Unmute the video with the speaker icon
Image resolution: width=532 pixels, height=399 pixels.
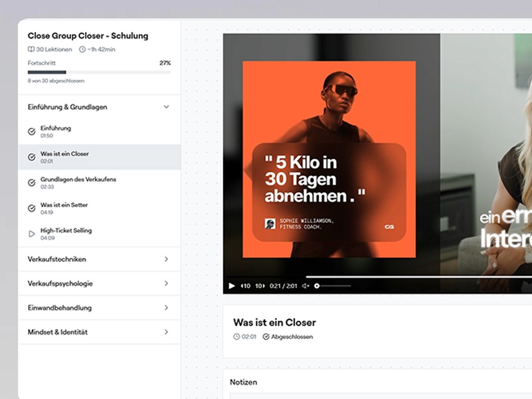[305, 286]
